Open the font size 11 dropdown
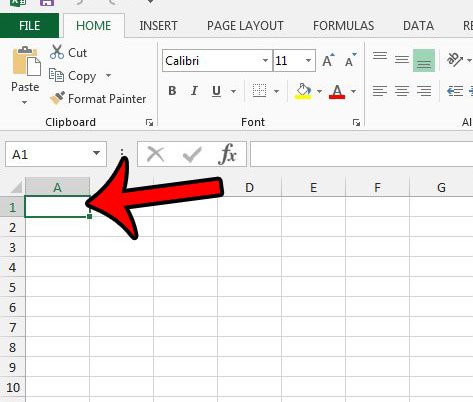 tap(308, 61)
